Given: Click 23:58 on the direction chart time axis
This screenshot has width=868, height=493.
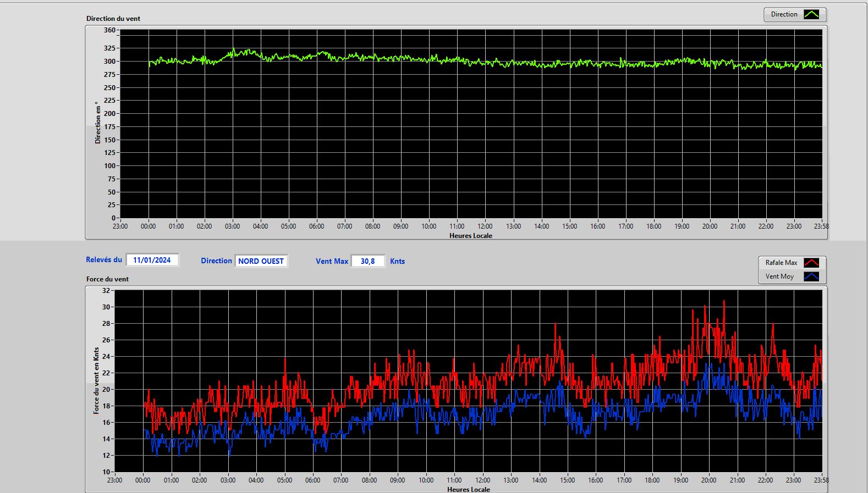Looking at the screenshot, I should [x=821, y=226].
